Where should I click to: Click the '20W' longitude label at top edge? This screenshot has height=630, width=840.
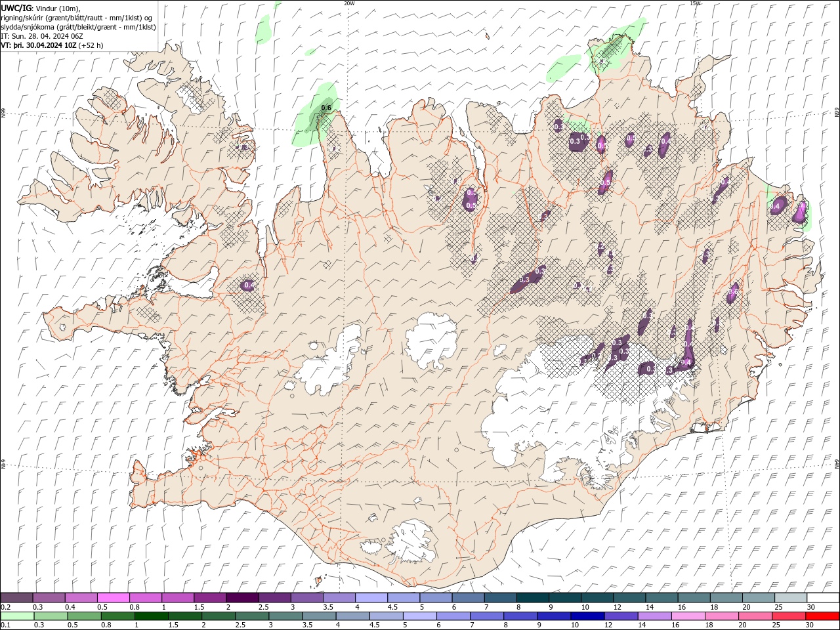click(349, 3)
